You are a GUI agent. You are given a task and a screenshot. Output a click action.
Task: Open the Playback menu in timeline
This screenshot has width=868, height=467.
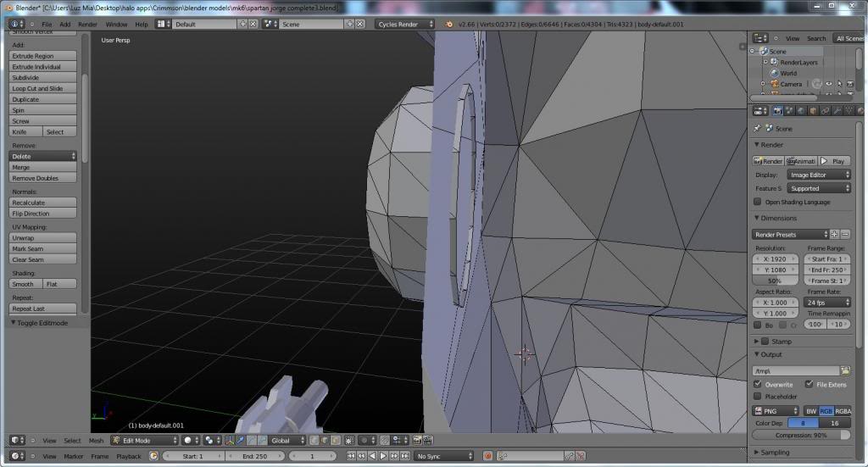click(129, 456)
